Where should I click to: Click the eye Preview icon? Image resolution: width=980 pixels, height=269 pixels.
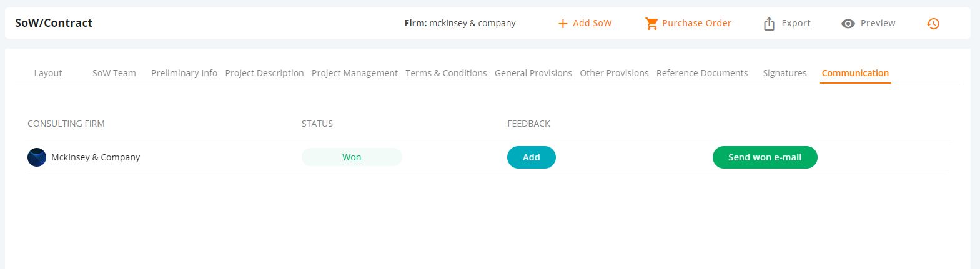(848, 24)
